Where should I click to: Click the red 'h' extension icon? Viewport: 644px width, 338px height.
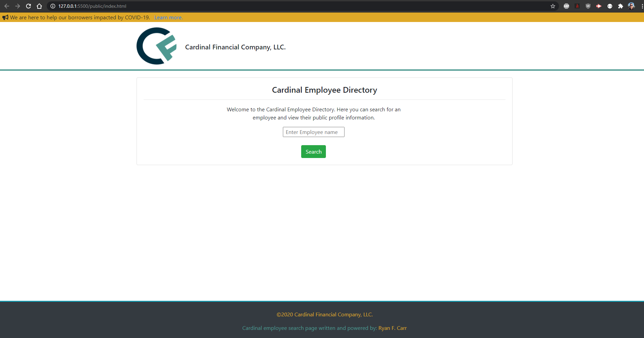point(577,6)
